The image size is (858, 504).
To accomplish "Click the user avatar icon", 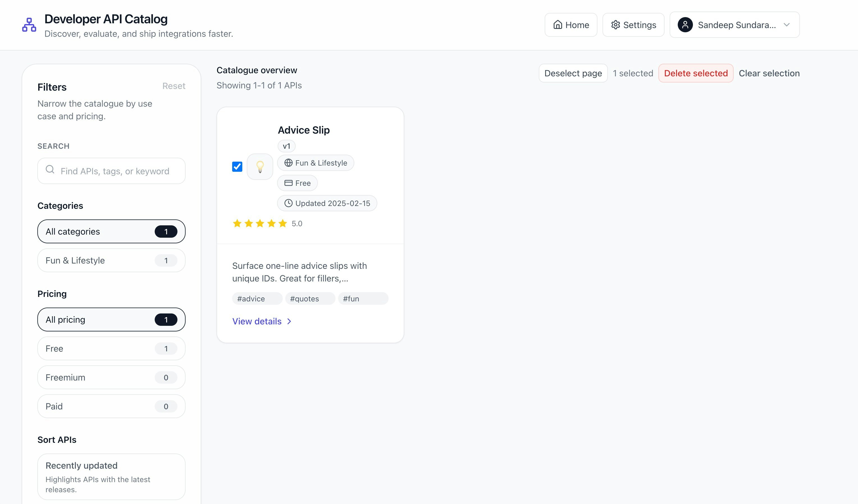I will [685, 25].
